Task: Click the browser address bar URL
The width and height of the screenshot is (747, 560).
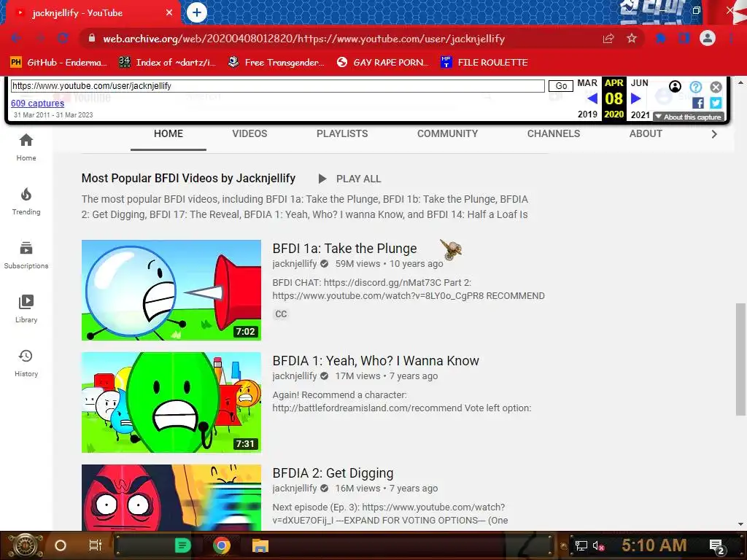Action: (303, 39)
